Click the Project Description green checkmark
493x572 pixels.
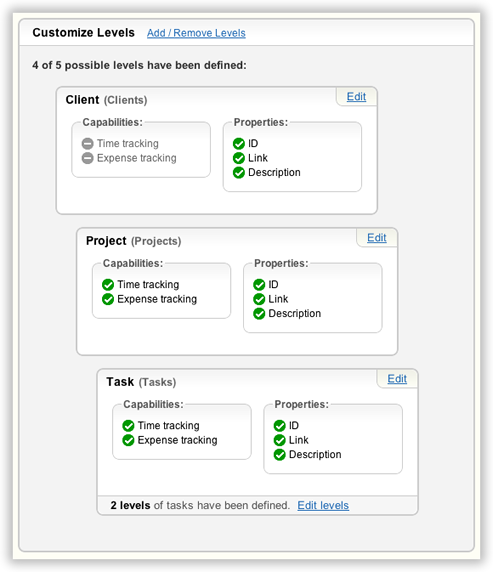click(x=259, y=314)
